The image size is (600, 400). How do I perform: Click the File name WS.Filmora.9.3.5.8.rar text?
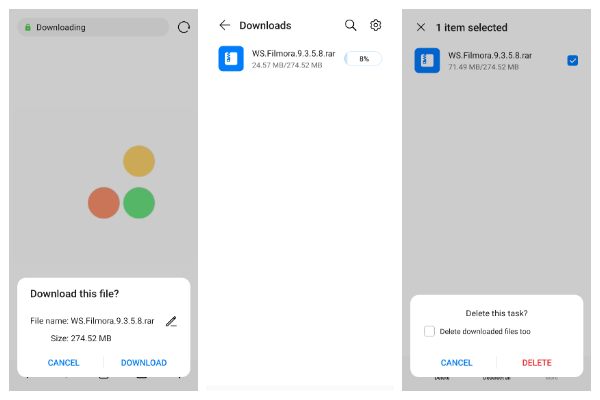pyautogui.click(x=92, y=321)
